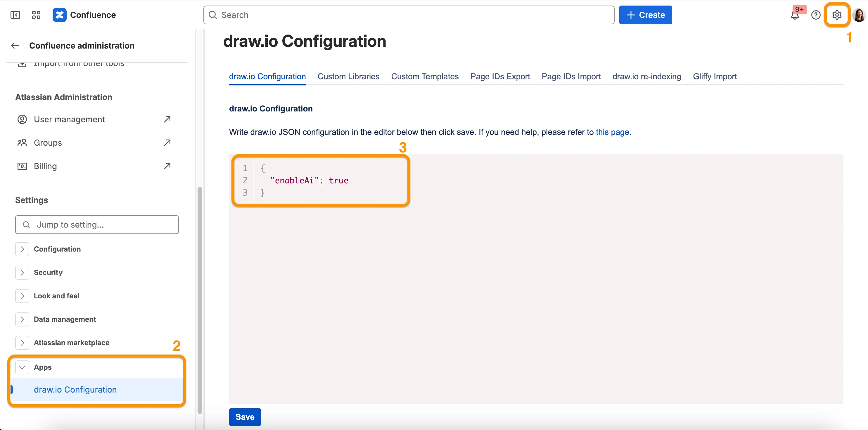Collapse the sidebar with the panel icon
The height and width of the screenshot is (430, 868).
tap(15, 15)
